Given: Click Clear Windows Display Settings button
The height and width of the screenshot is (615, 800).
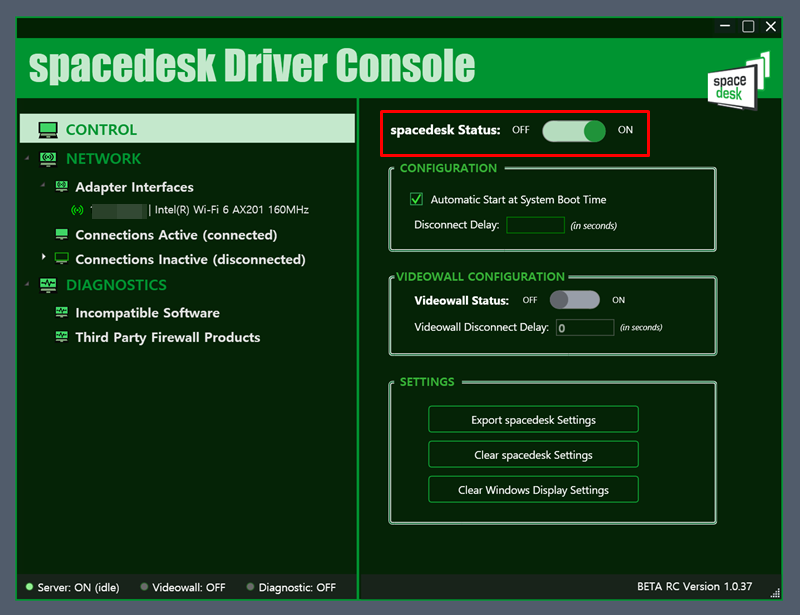Looking at the screenshot, I should point(533,490).
